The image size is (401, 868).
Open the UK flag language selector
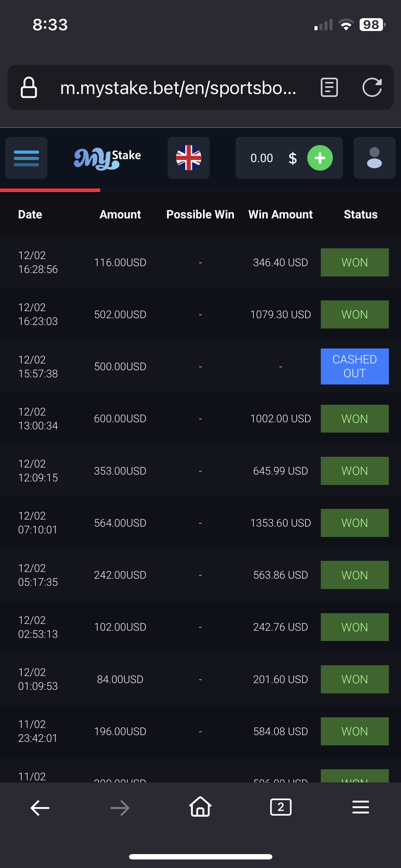[x=189, y=158]
